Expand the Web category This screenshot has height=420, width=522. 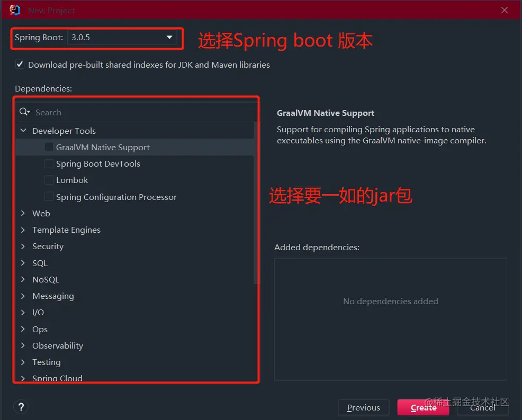pos(23,213)
